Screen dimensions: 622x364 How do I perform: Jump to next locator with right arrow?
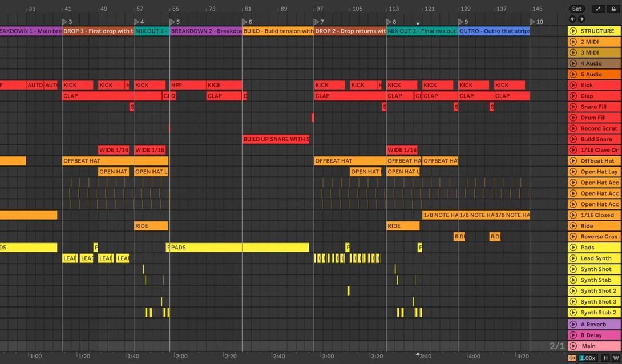[581, 19]
